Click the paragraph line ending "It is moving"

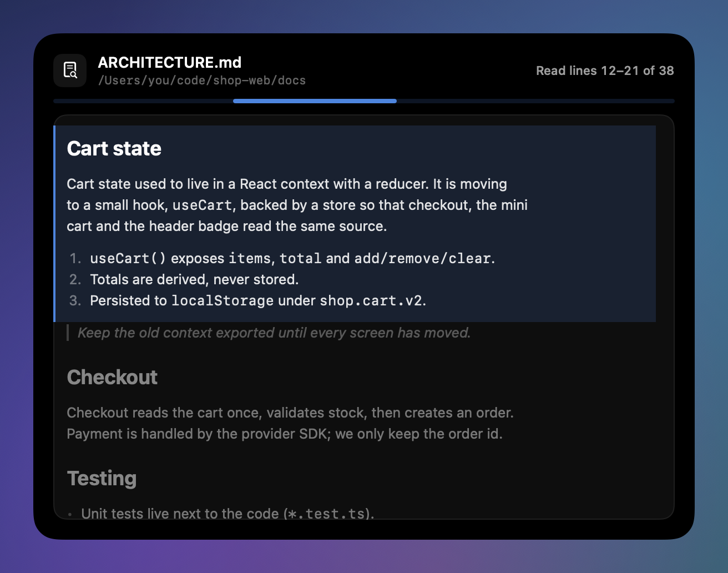click(287, 184)
